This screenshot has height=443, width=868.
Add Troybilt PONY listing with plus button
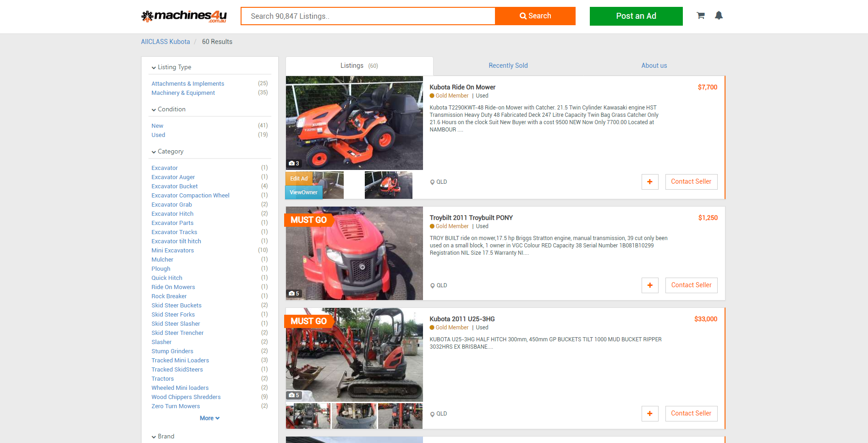click(x=650, y=285)
